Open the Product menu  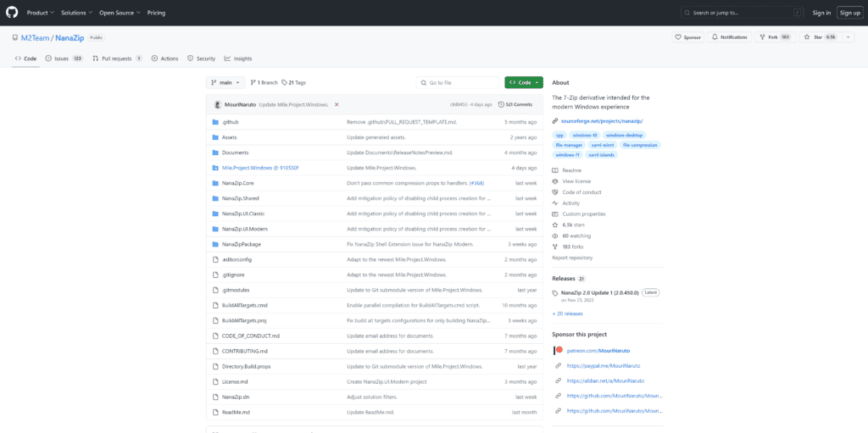click(41, 13)
